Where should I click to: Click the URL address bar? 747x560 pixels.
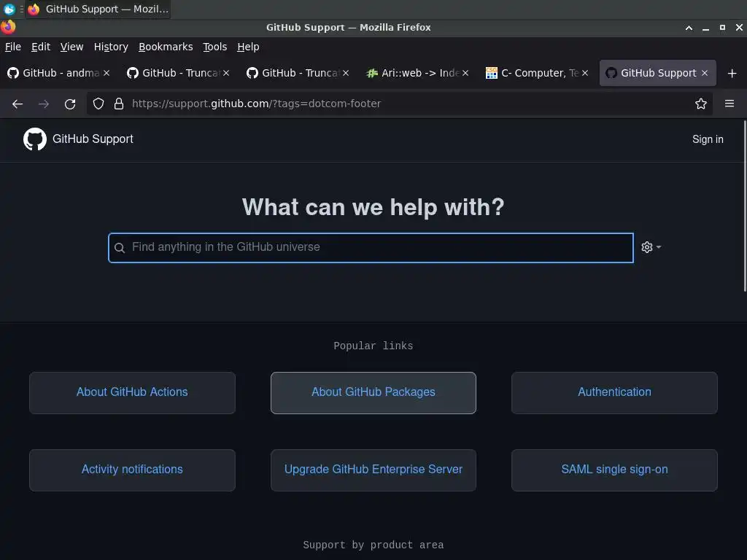[399, 104]
